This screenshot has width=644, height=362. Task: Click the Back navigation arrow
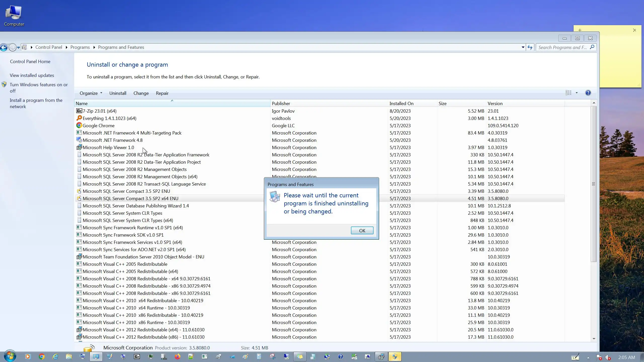(x=4, y=47)
